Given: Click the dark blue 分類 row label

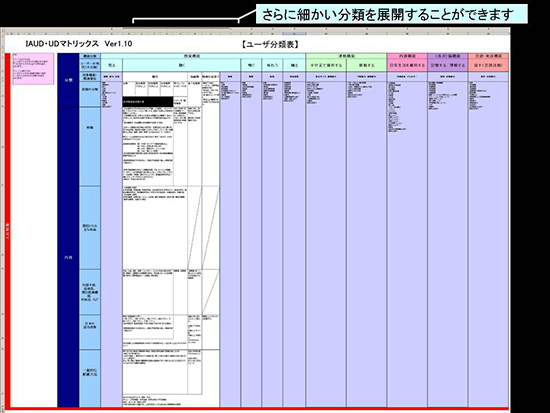Looking at the screenshot, I should tap(68, 80).
